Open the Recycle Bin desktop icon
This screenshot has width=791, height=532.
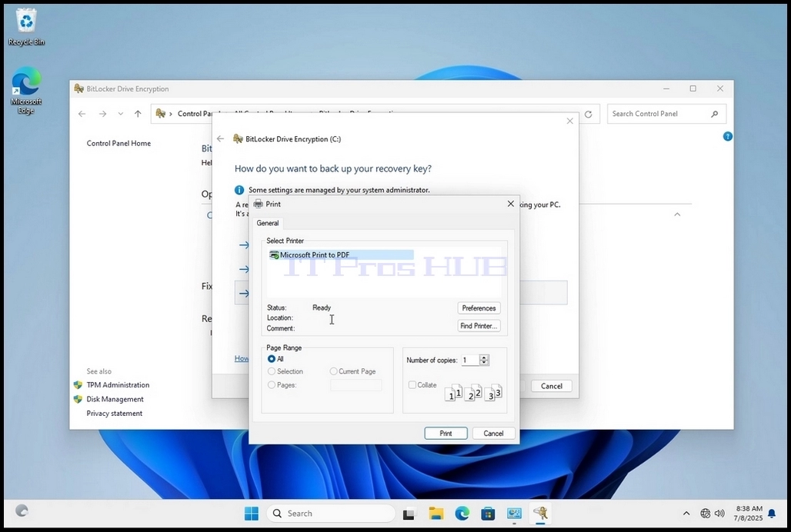(25, 28)
